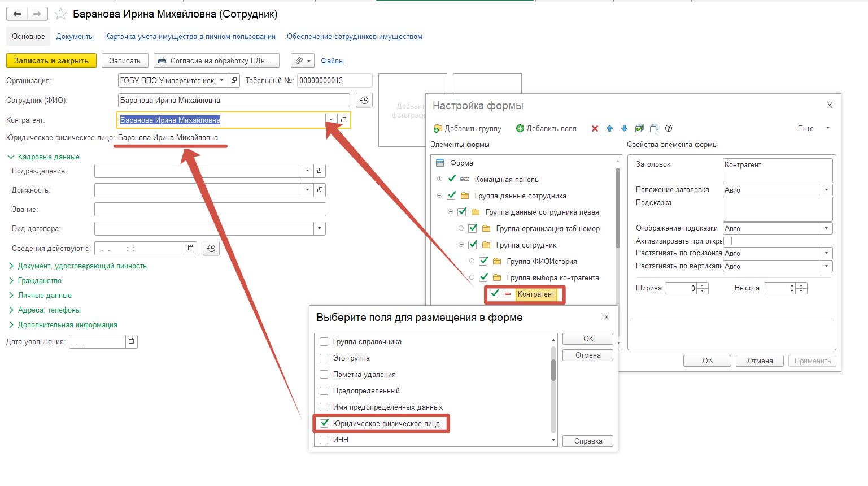Viewport: 868px width, 486px height.
Task: Open Обеспечение сотрудников имуществом tab
Action: [x=355, y=37]
